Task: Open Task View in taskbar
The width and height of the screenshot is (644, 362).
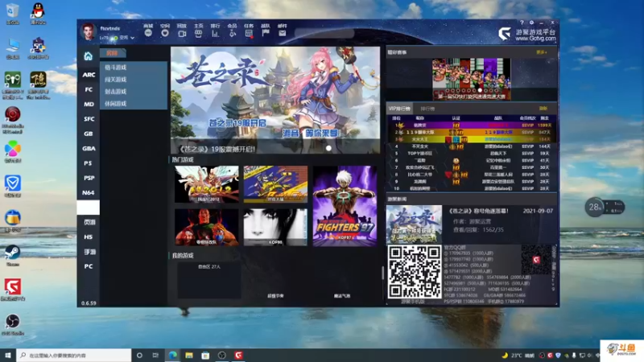Action: point(155,355)
